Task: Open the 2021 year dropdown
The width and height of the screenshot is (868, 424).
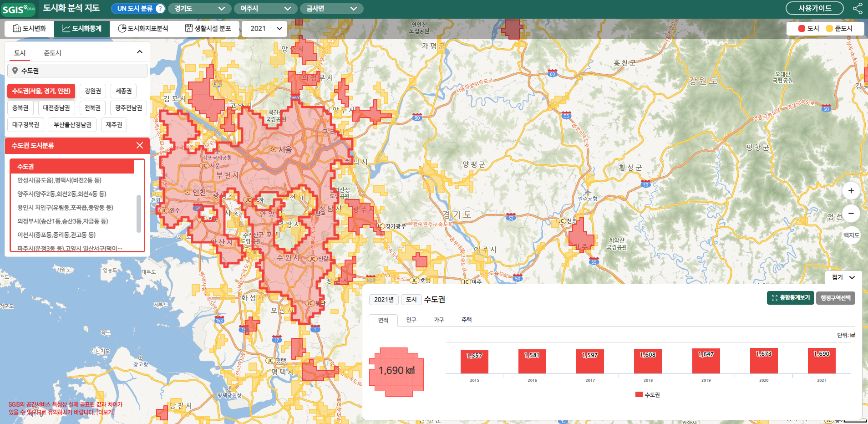Action: 266,29
